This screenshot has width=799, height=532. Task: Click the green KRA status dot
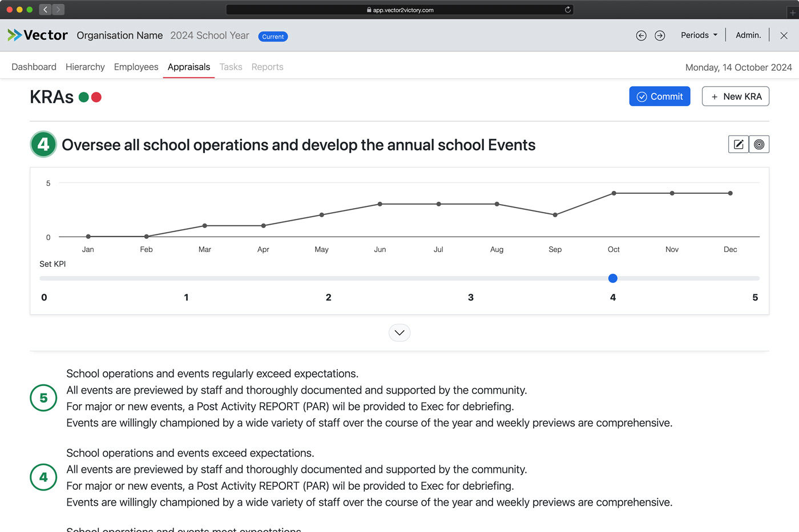click(84, 98)
